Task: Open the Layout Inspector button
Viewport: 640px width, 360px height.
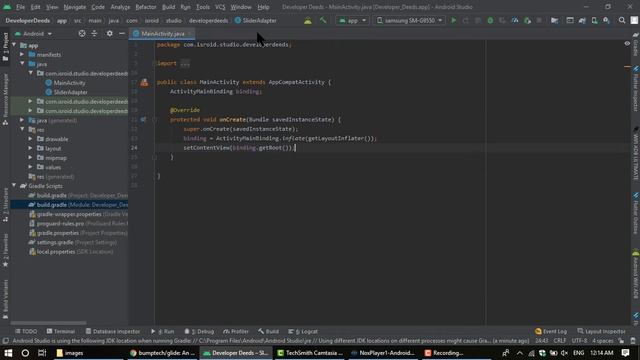Action: coord(601,331)
